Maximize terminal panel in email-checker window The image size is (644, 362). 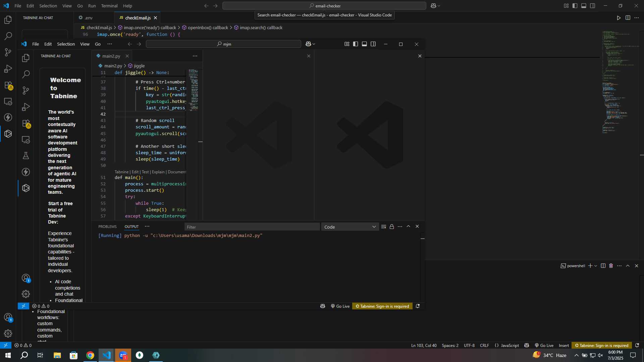pyautogui.click(x=628, y=266)
